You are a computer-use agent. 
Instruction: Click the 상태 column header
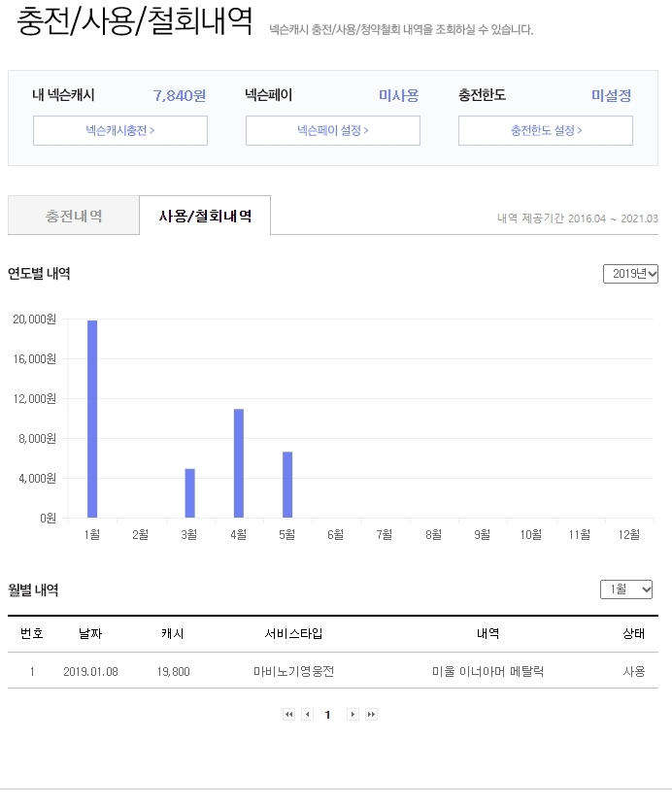coord(633,633)
